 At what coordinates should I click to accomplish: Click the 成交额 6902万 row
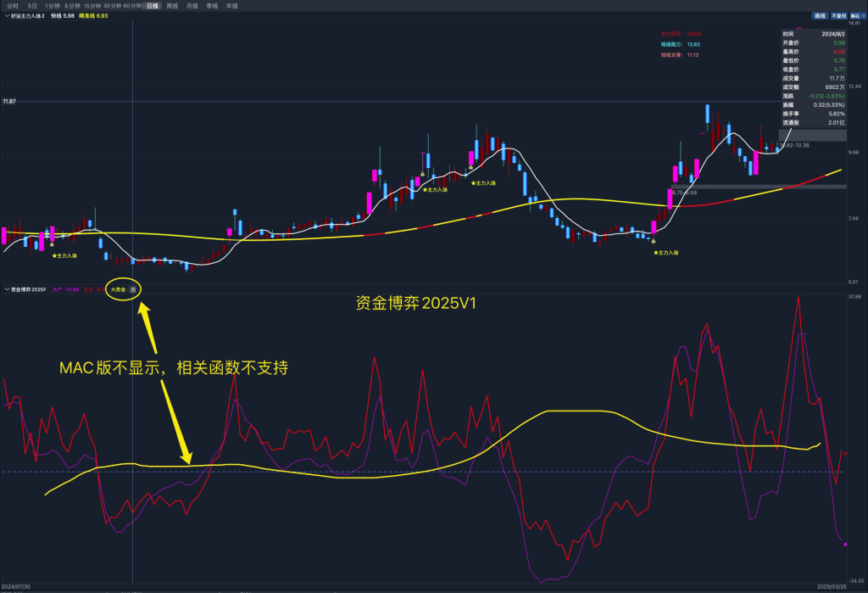coord(814,87)
